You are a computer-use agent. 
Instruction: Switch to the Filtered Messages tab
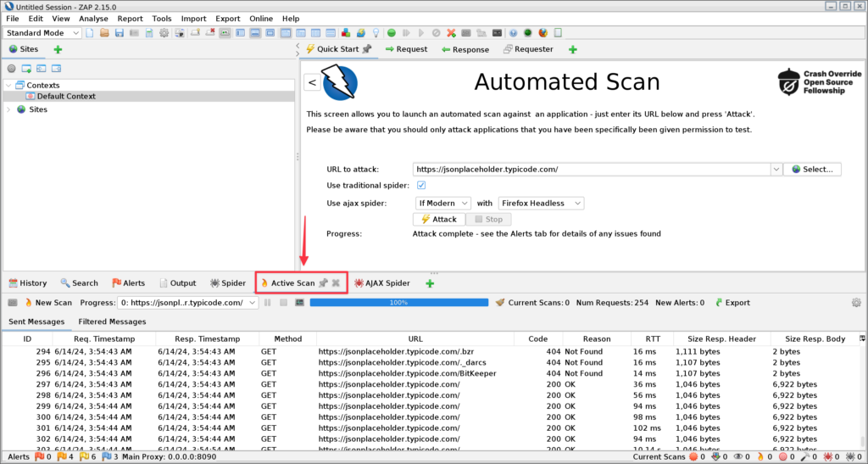click(112, 321)
